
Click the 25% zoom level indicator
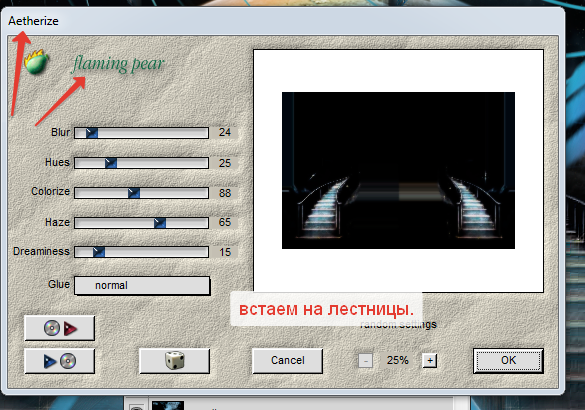(397, 360)
